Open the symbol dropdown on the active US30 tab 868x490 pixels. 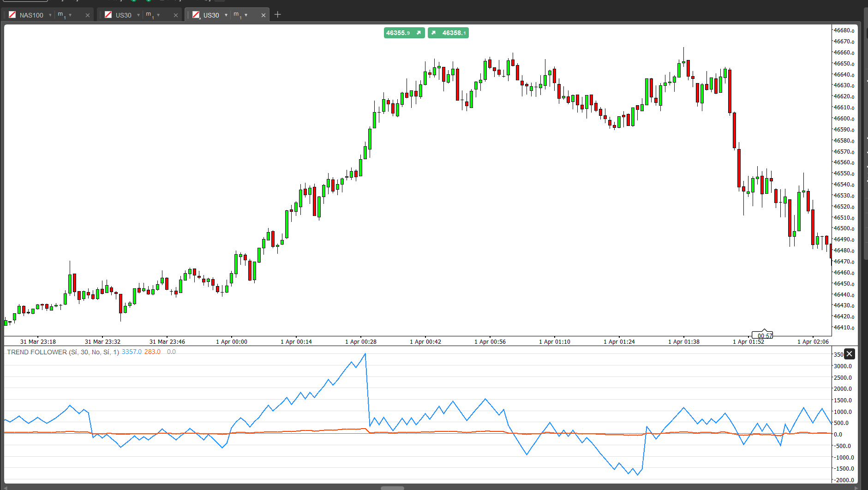coord(226,15)
